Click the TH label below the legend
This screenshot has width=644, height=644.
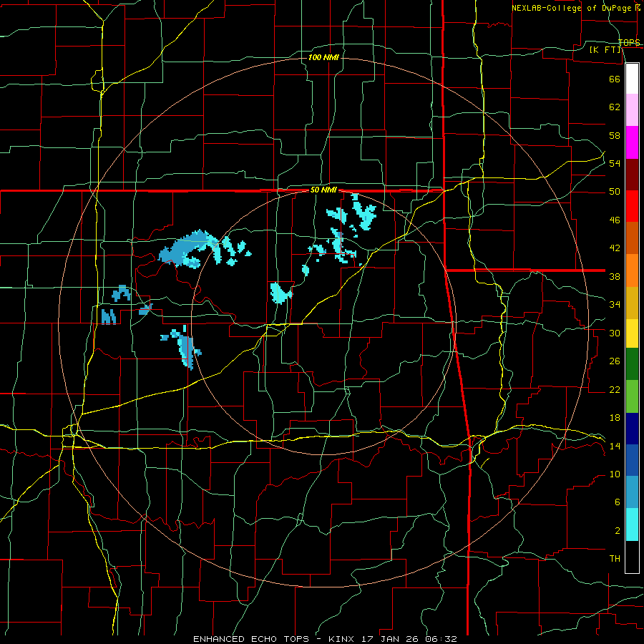[615, 559]
